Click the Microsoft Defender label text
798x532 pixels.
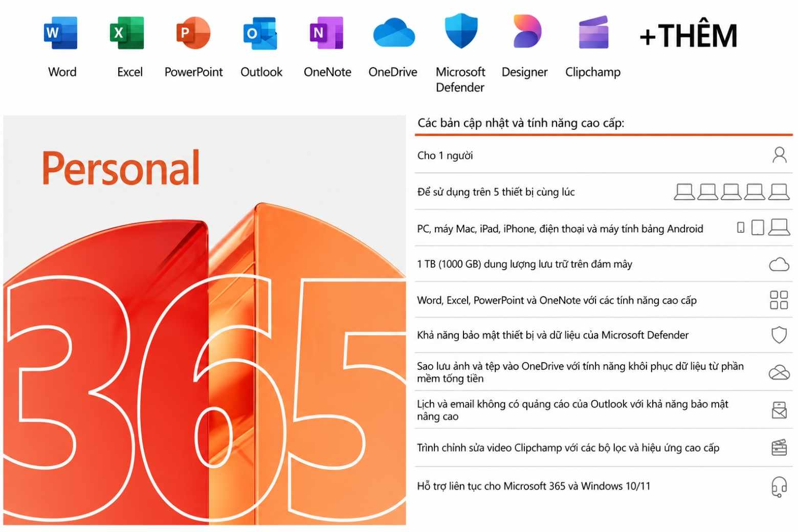pyautogui.click(x=460, y=80)
